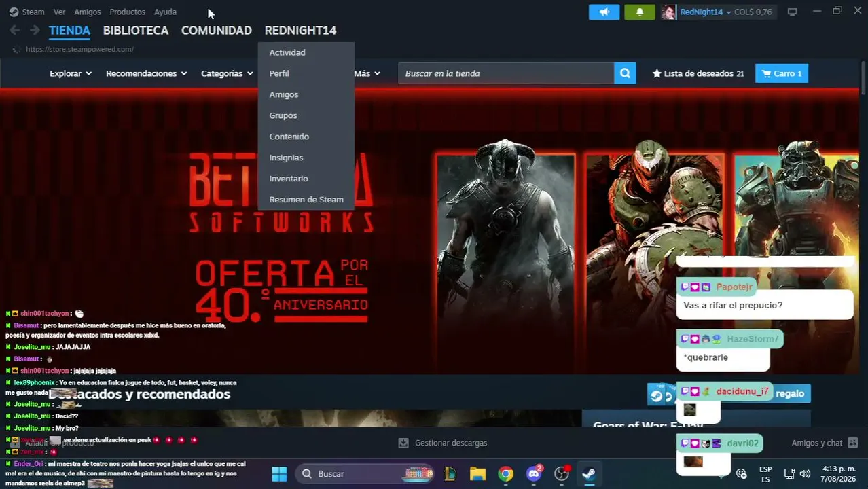This screenshot has height=489, width=868.
Task: Open the Amigos menu in the menu bar
Action: coord(88,12)
